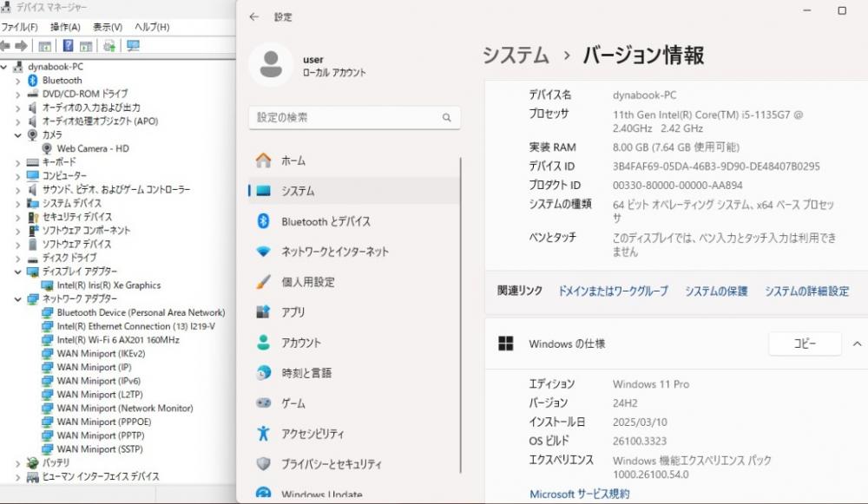Select Intel(R) Iris(R) Xe Graphics device
Viewport: 868px width, 504px height.
[x=108, y=285]
